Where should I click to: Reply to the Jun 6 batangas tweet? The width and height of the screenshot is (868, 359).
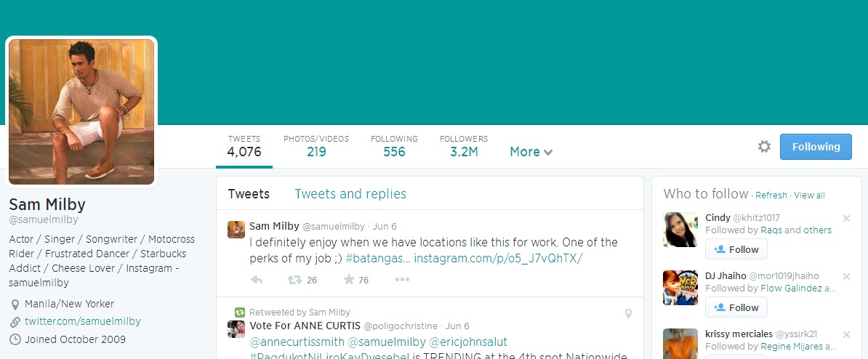point(257,280)
